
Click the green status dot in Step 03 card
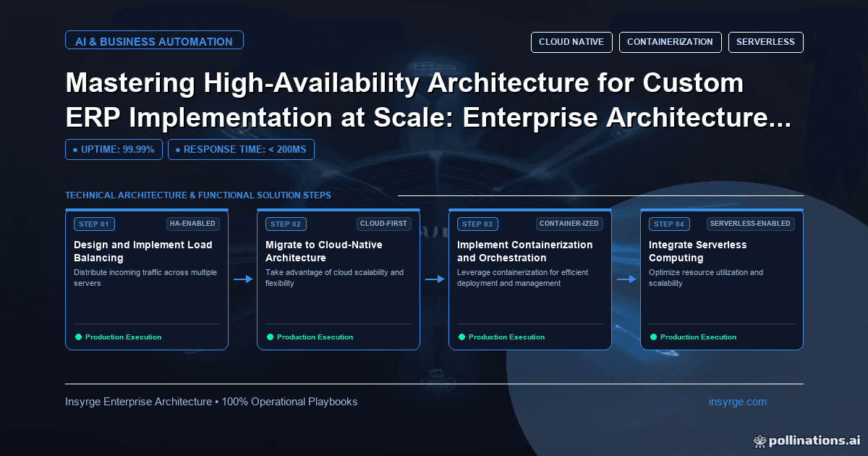pyautogui.click(x=461, y=337)
